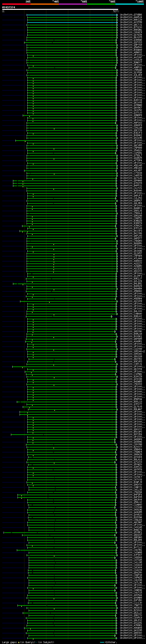Click the purple ~60% identity color bar
The width and height of the screenshot is (146, 644).
[x=73, y=4]
